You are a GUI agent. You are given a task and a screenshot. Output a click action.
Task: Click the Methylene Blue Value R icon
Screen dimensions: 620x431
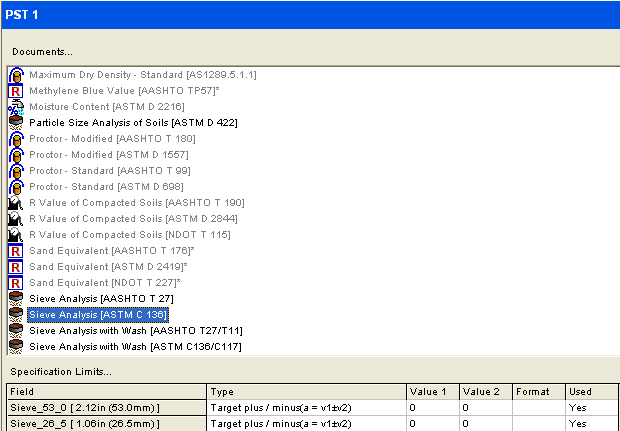[15, 91]
